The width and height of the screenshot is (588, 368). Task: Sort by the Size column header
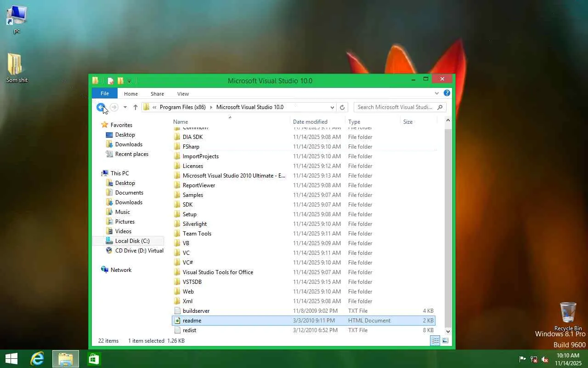click(418, 122)
